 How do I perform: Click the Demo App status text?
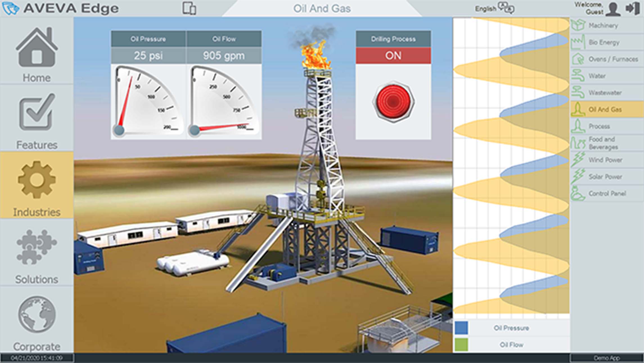pos(607,358)
